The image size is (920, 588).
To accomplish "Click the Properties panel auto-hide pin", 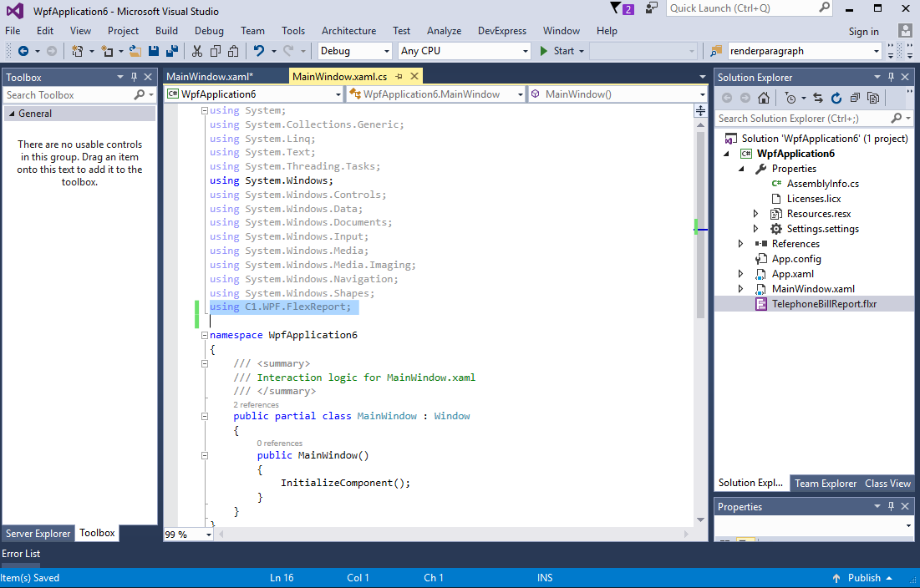I will pyautogui.click(x=891, y=506).
